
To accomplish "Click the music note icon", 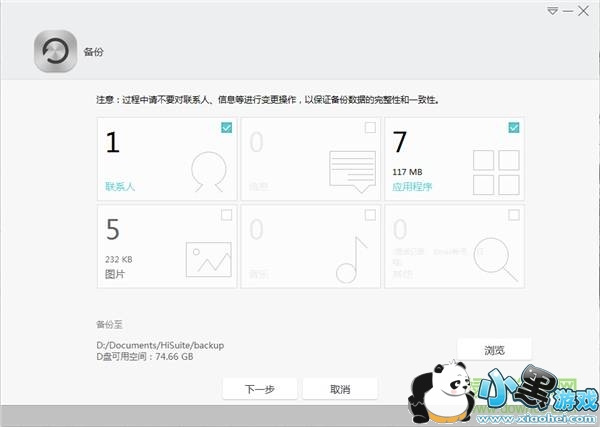I will tap(352, 260).
